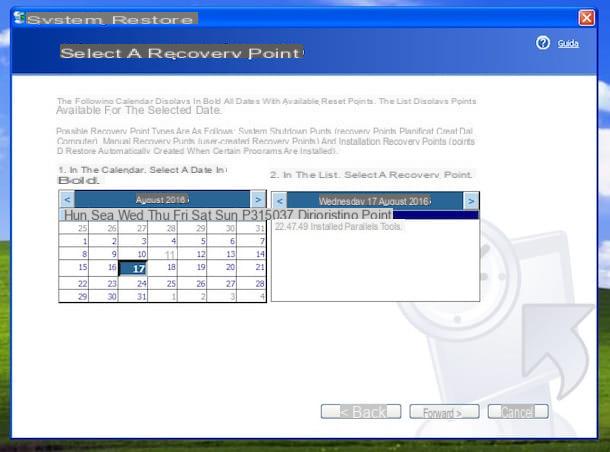Select date 15 in the calendar
This screenshot has height=452, width=610.
(74, 267)
